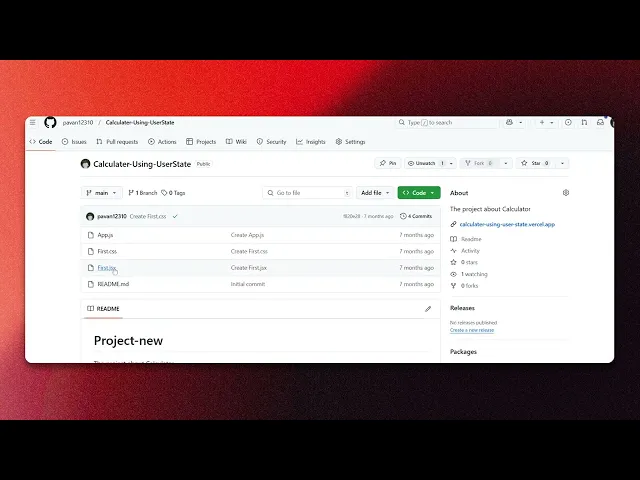View the 4 Commits history
The width and height of the screenshot is (640, 480).
click(416, 216)
